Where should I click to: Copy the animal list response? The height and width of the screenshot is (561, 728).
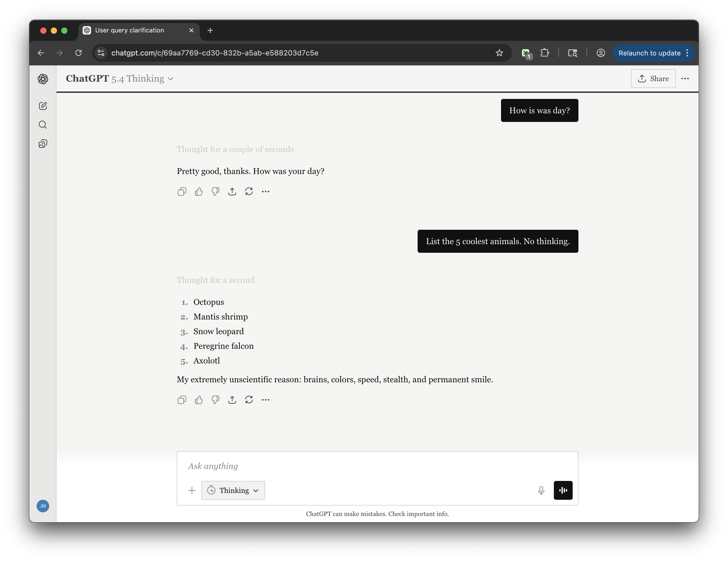tap(182, 400)
